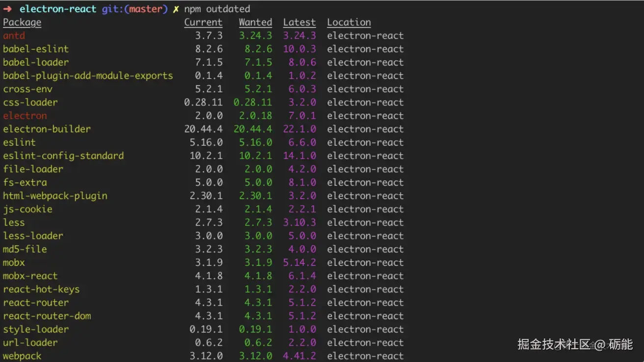The height and width of the screenshot is (362, 644).
Task: Click file-loader latest version 4.2.0
Action: [x=302, y=169]
